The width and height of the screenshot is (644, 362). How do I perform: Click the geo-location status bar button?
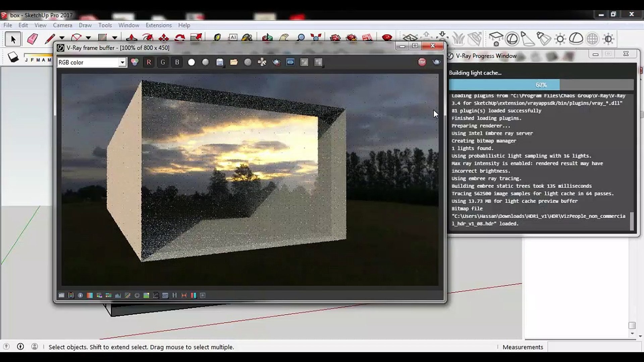[x=6, y=347]
